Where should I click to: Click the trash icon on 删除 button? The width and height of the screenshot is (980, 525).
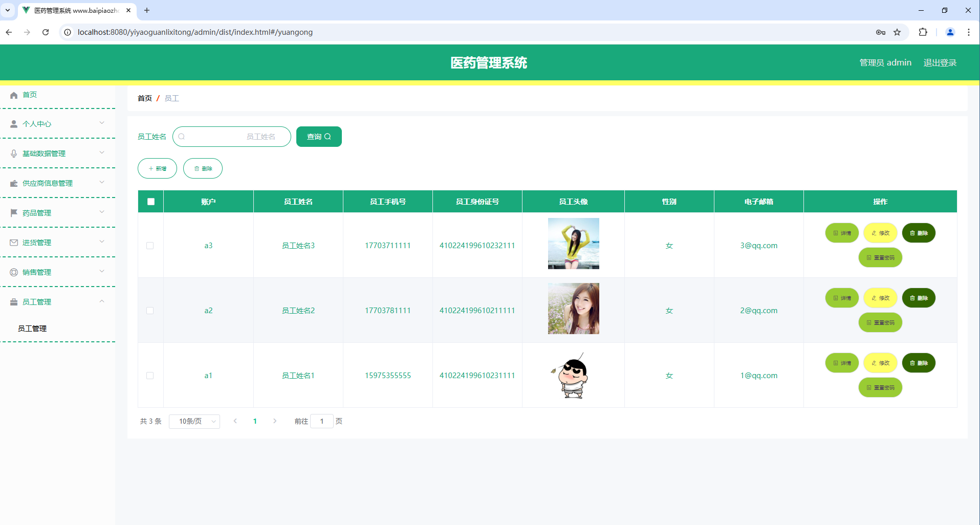(197, 168)
